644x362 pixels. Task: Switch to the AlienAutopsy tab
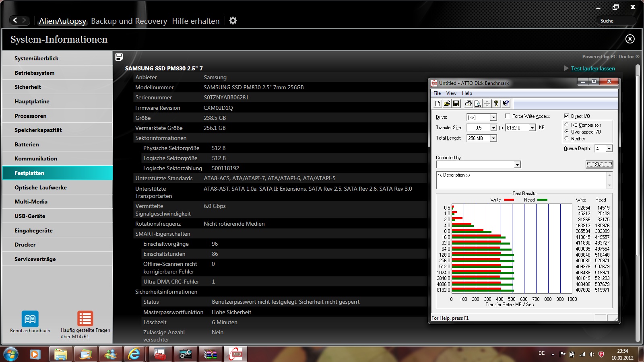(62, 21)
